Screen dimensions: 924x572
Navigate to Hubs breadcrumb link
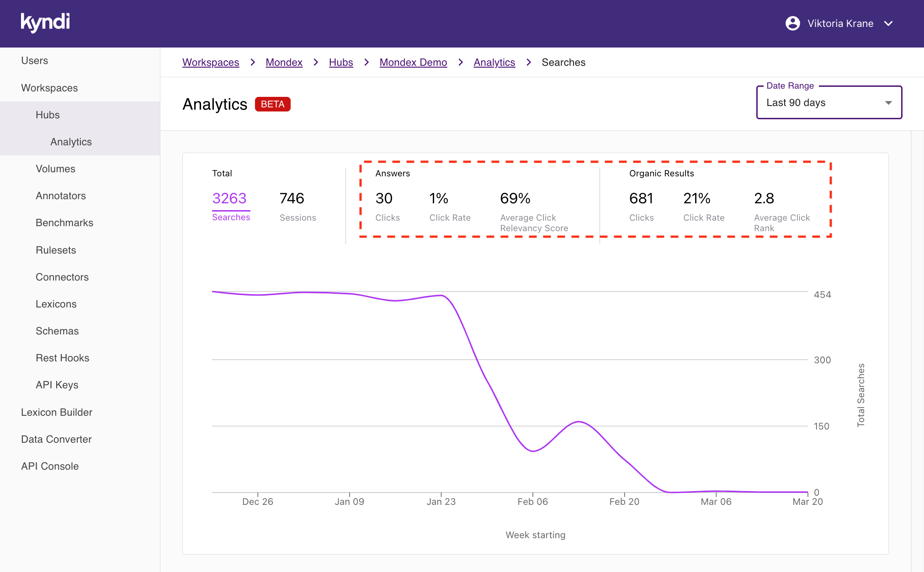(341, 62)
